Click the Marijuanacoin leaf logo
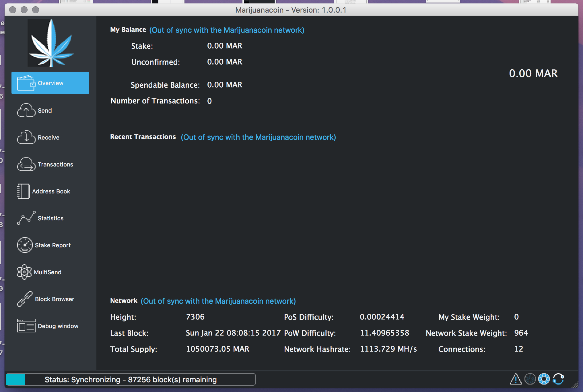The height and width of the screenshot is (392, 583). point(51,43)
